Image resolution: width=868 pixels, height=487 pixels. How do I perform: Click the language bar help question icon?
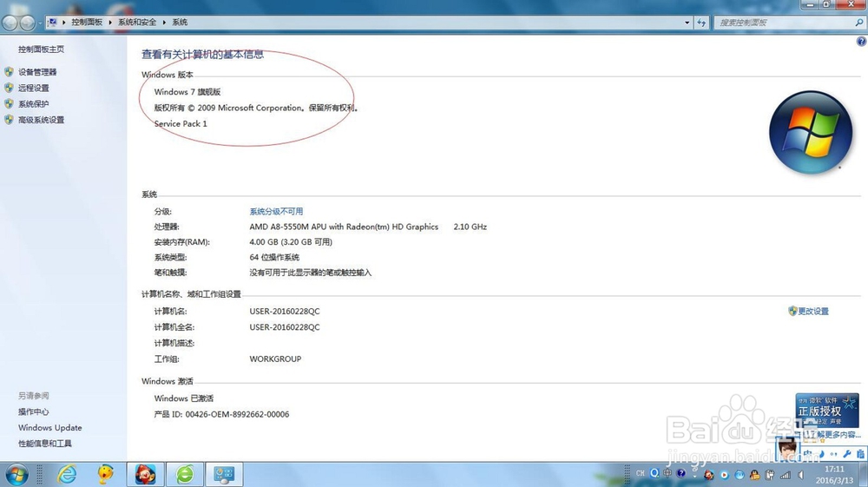(x=681, y=473)
